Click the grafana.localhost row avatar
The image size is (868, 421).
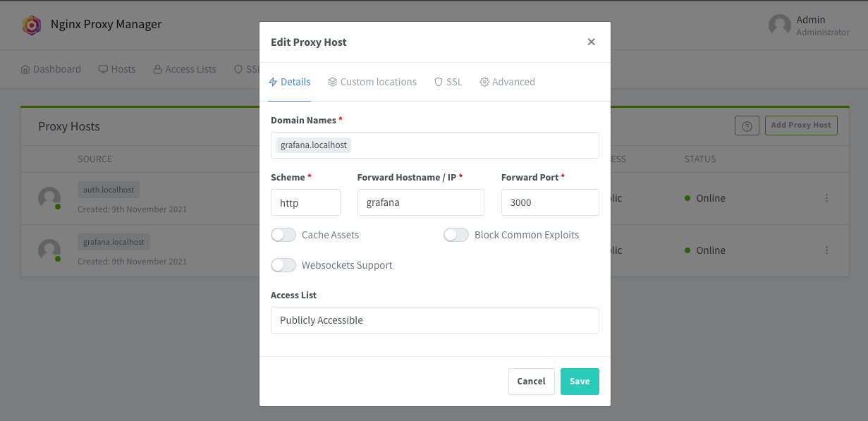pyautogui.click(x=49, y=250)
